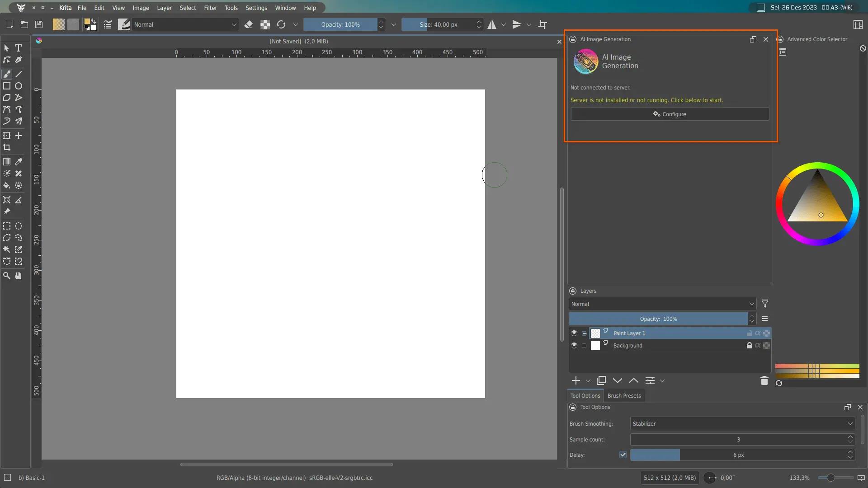Move the layer up
The image size is (868, 488).
tap(634, 380)
